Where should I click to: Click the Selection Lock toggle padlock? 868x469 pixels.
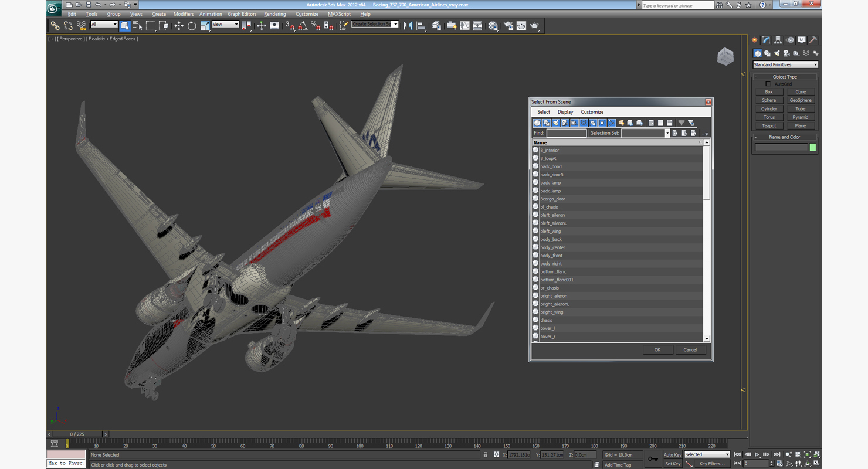point(485,454)
